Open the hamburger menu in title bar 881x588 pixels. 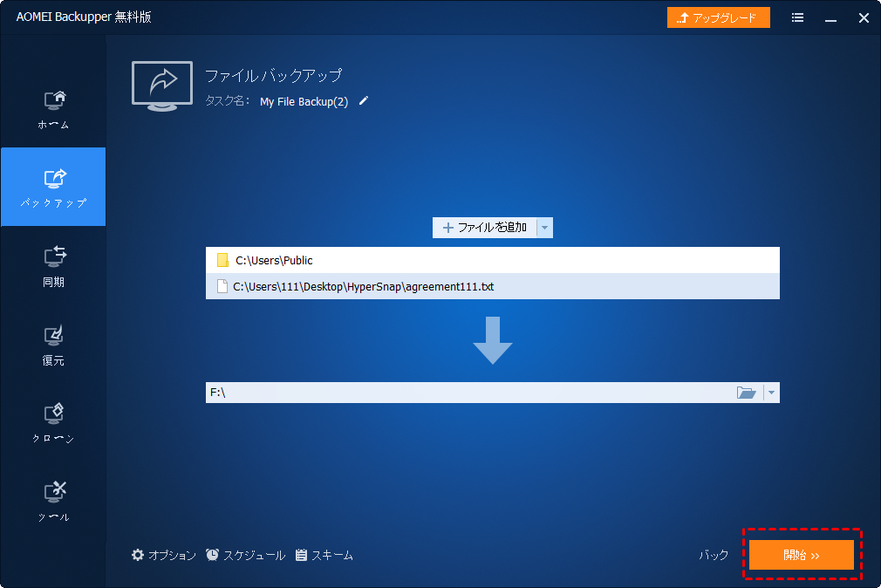pos(797,17)
